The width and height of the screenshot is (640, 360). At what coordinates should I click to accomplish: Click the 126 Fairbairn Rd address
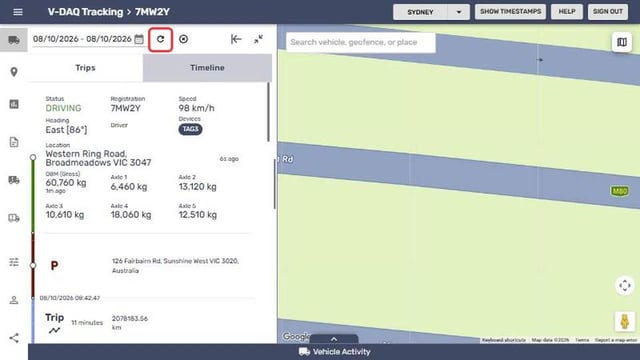(x=176, y=266)
